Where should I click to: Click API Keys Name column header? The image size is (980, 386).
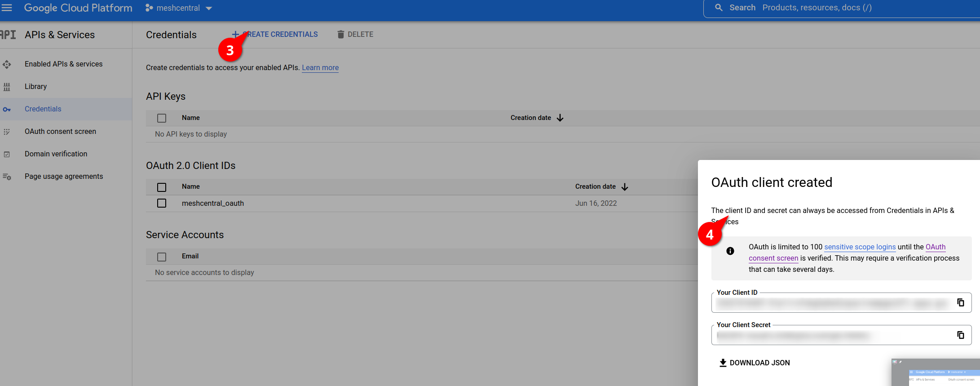(190, 118)
